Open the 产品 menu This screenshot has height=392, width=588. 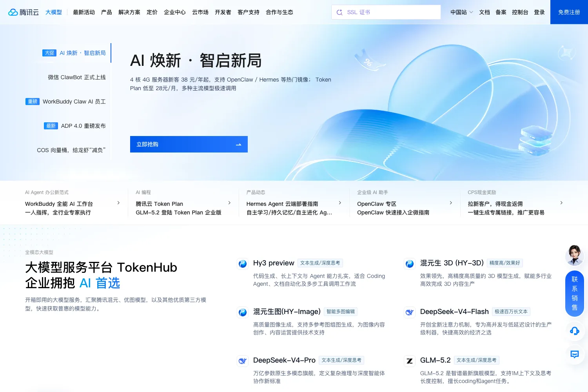(x=107, y=12)
